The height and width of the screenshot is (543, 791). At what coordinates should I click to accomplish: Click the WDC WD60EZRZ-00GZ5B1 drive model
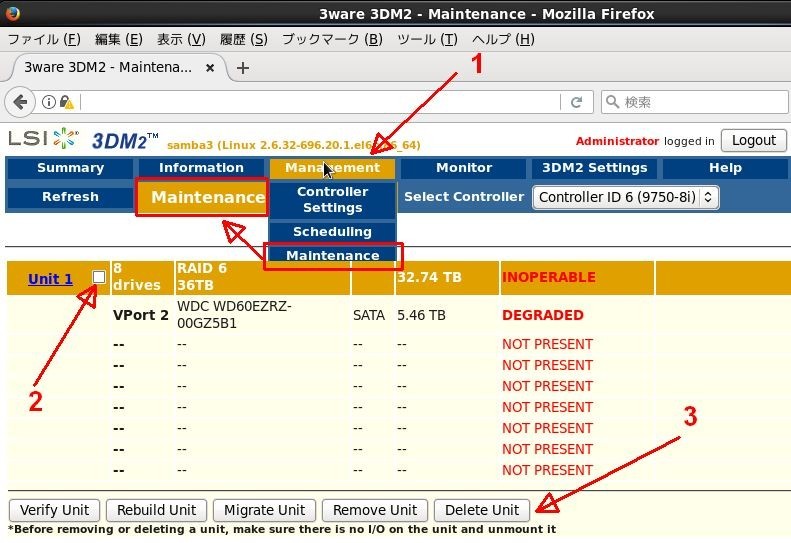tap(234, 315)
